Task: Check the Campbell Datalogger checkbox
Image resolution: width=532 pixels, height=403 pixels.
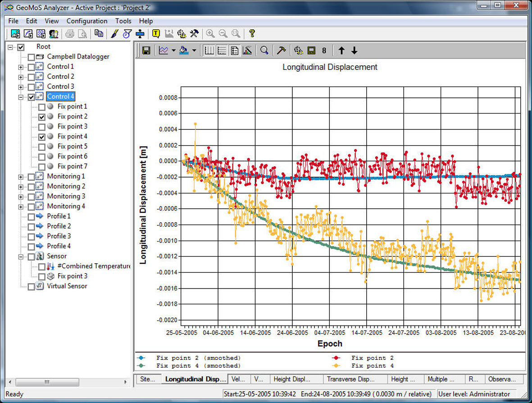Action: (31, 57)
